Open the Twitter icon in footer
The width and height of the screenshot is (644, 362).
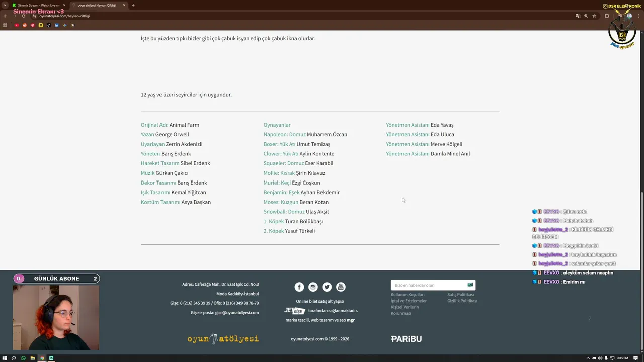[327, 287]
